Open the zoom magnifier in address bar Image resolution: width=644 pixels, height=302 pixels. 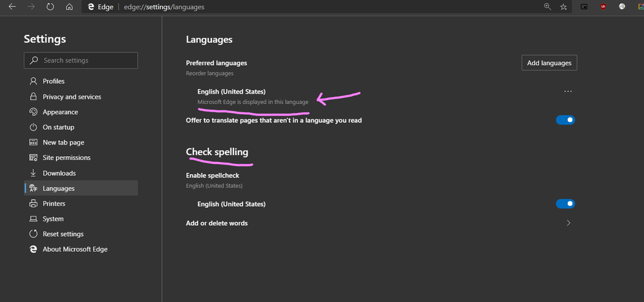547,6
